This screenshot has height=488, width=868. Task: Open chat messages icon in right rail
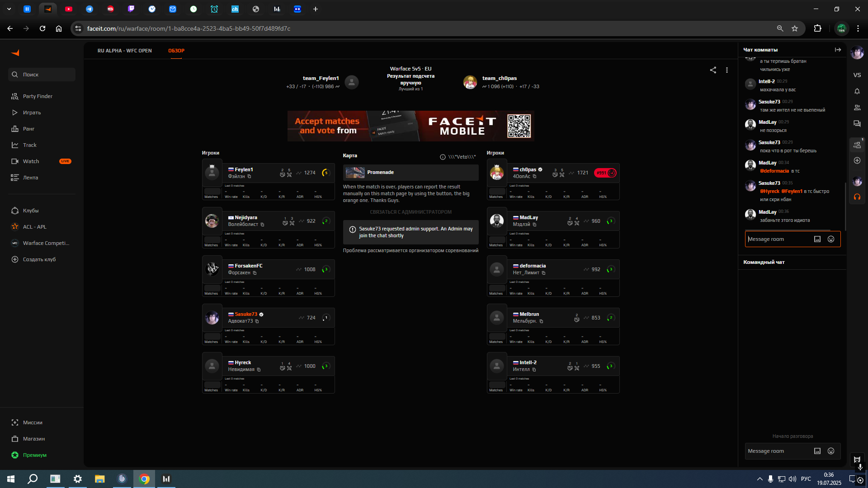coord(857,123)
